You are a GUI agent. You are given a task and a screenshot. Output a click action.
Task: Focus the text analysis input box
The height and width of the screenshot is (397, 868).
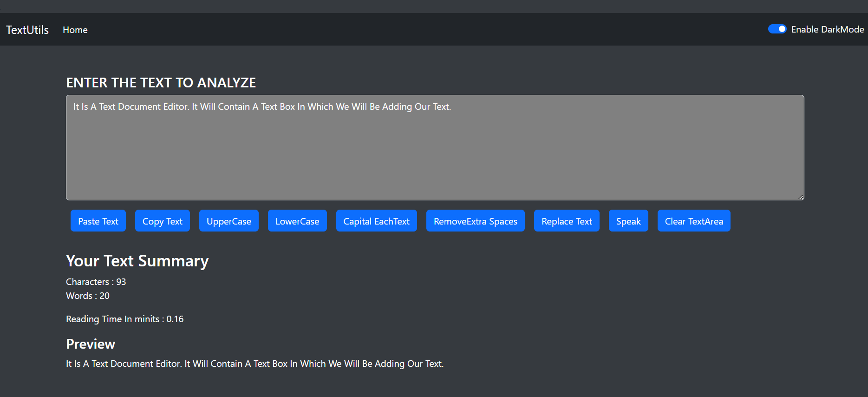click(435, 148)
